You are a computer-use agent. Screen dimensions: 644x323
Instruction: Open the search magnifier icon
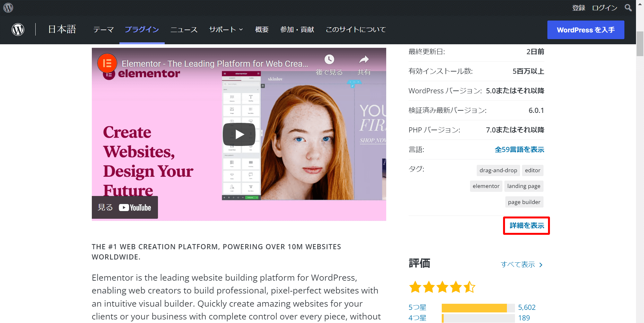click(628, 8)
